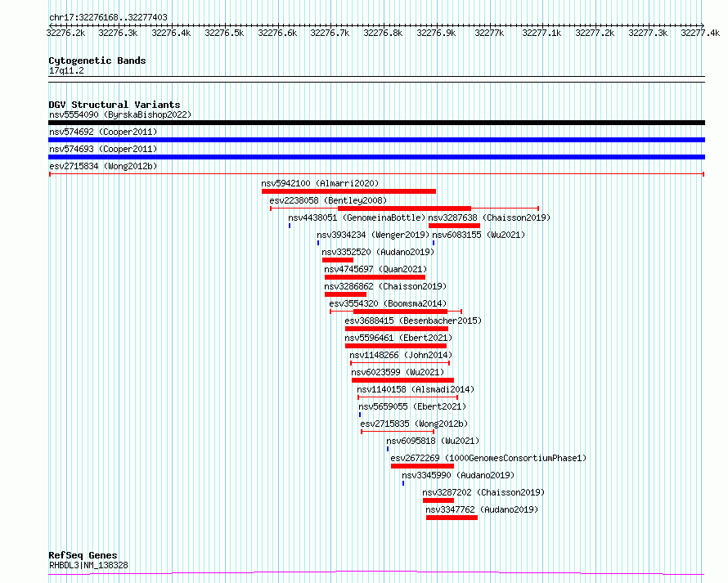The image size is (728, 583).
Task: Click the thin red esv2715835 span line
Action: coord(398,432)
